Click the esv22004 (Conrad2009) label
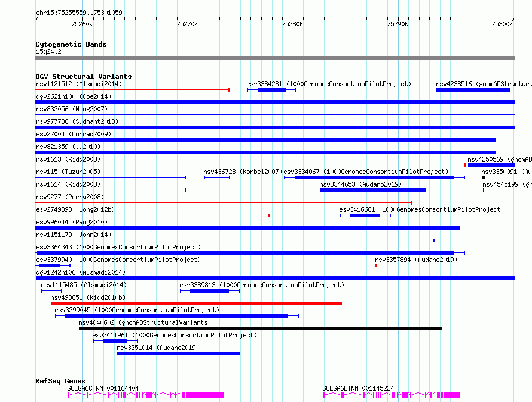The width and height of the screenshot is (532, 402). pos(74,134)
